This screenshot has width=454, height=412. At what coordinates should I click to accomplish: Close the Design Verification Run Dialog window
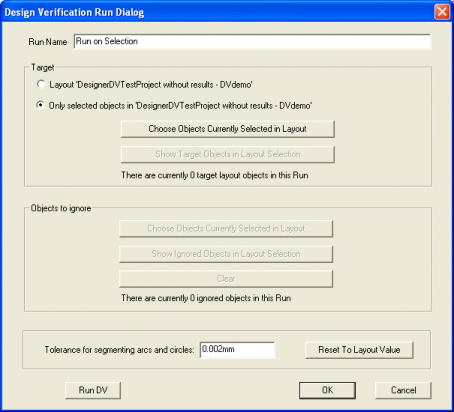coord(442,12)
